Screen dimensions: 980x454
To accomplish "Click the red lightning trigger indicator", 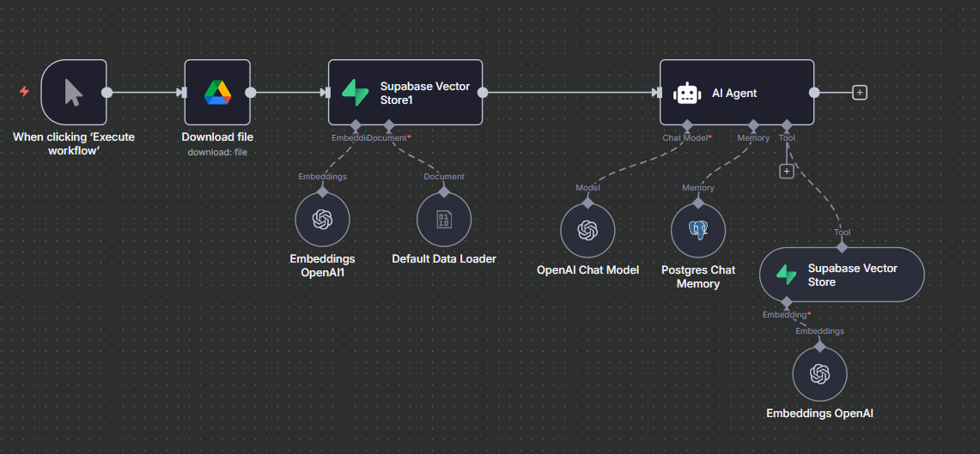I will pyautogui.click(x=24, y=91).
